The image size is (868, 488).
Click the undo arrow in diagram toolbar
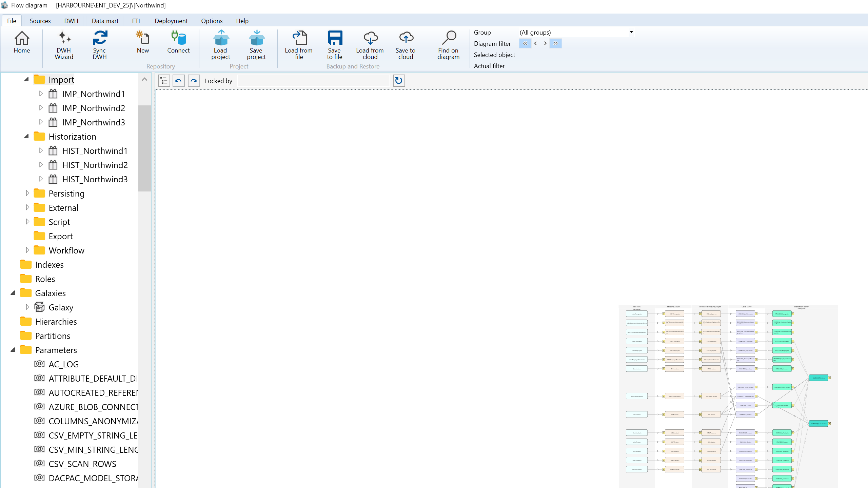[179, 81]
